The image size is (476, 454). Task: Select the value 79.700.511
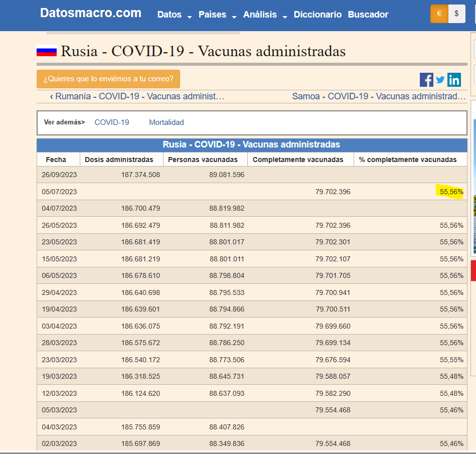(333, 309)
